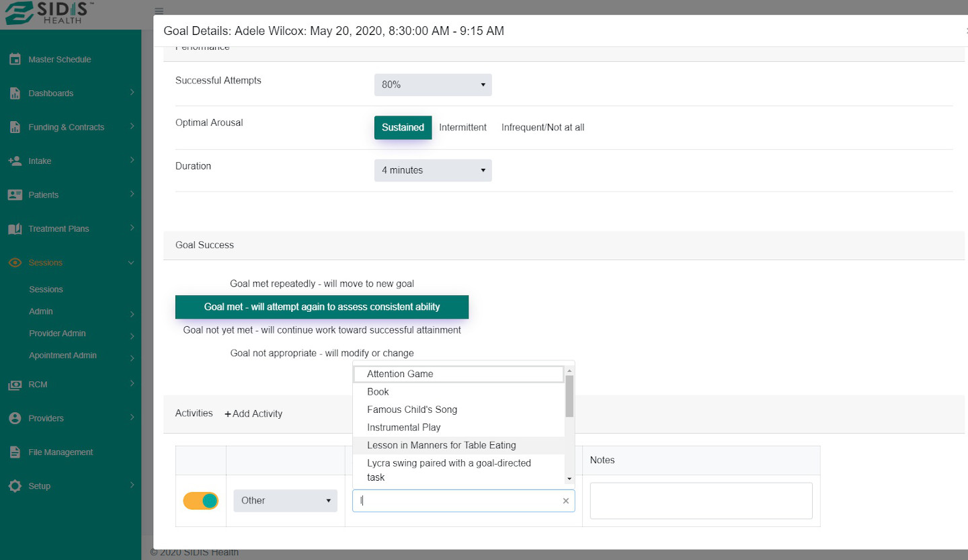
Task: Click the Notes text field
Action: pos(700,501)
